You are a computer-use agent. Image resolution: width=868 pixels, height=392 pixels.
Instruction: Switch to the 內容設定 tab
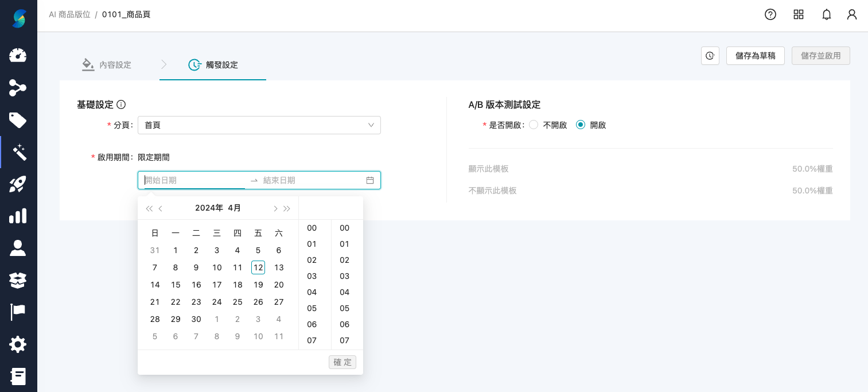[x=107, y=65]
